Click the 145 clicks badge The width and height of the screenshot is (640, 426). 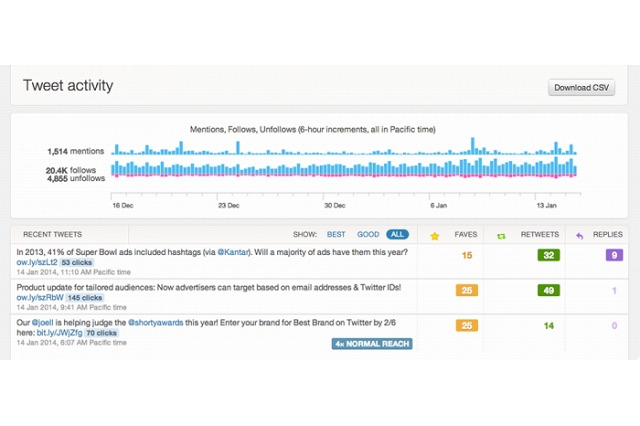point(87,297)
